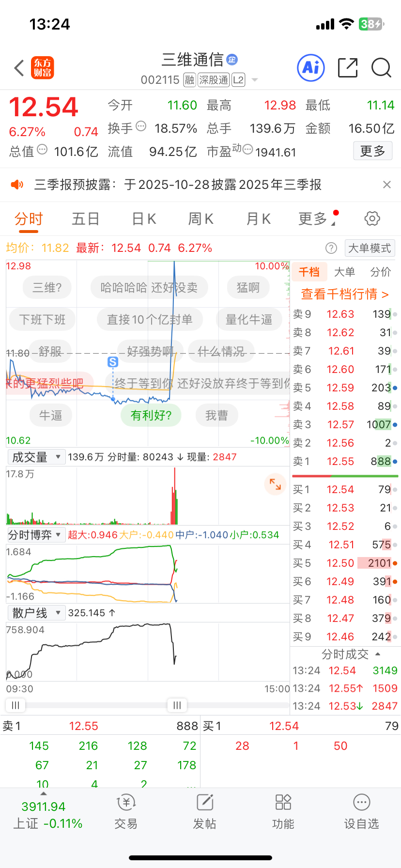Tap 设自选 add-to-watchlist icon
The width and height of the screenshot is (401, 868).
pyautogui.click(x=362, y=812)
